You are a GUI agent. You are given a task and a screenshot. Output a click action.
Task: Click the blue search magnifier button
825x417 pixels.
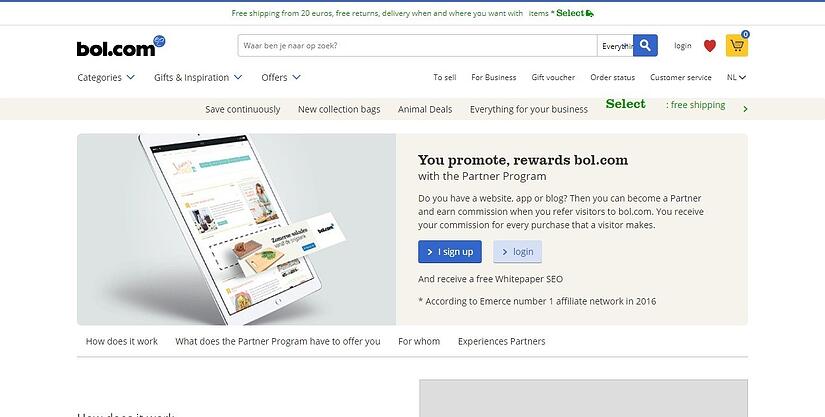tap(645, 46)
